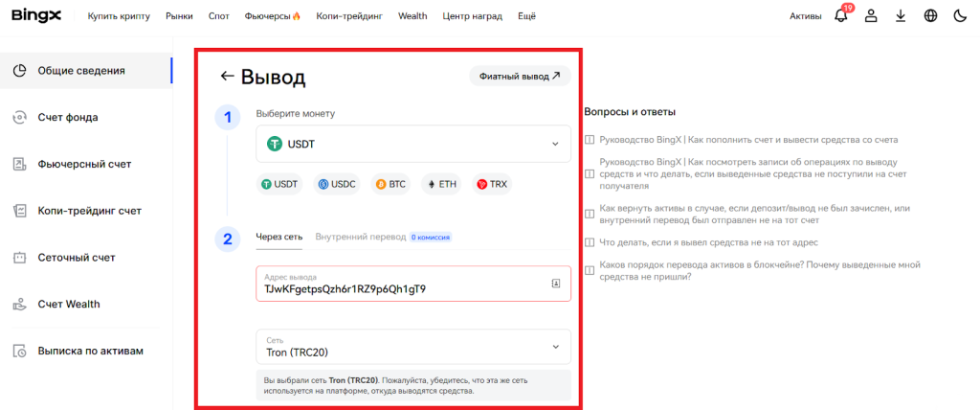Open the user profile icon

[871, 16]
